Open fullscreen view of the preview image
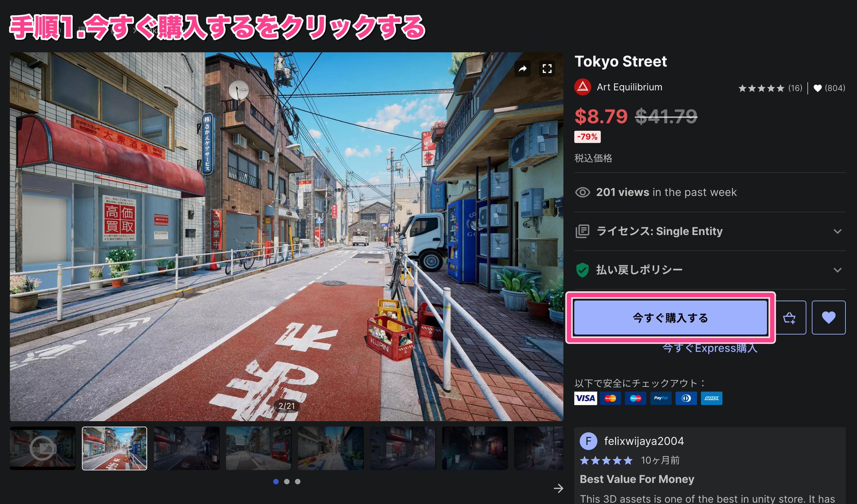 pyautogui.click(x=547, y=69)
